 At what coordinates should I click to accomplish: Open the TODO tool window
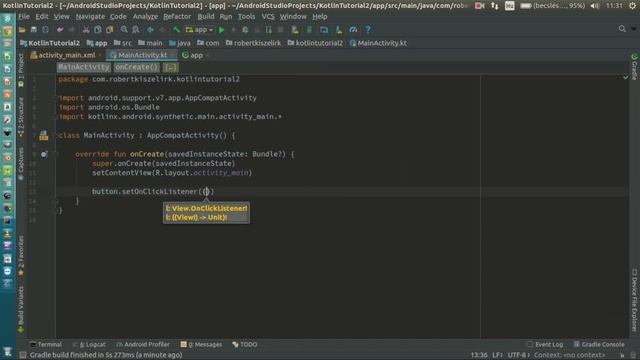(x=244, y=344)
